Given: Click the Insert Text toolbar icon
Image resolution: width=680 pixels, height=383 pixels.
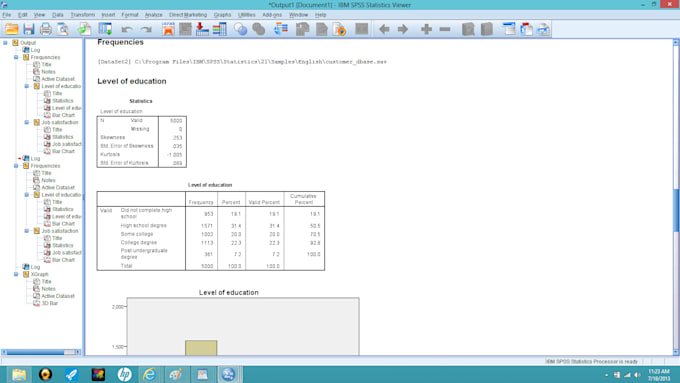Looking at the screenshot, I should pyautogui.click(x=543, y=29).
